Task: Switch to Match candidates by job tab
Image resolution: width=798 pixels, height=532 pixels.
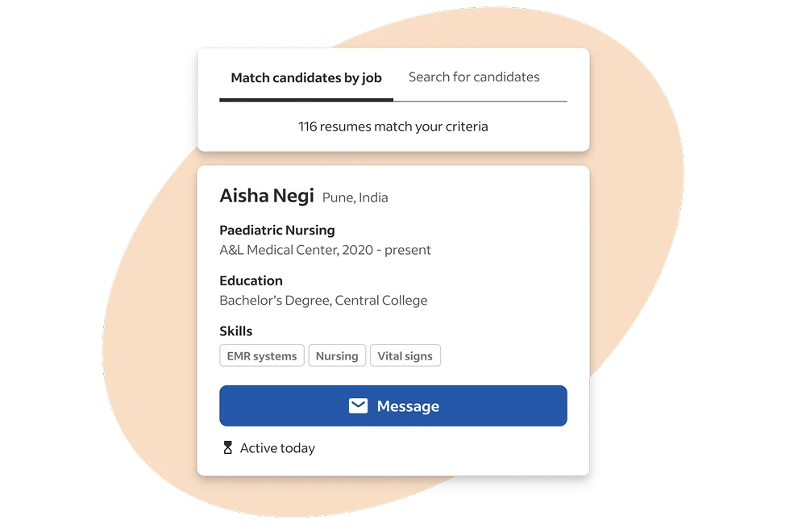Action: tap(306, 78)
